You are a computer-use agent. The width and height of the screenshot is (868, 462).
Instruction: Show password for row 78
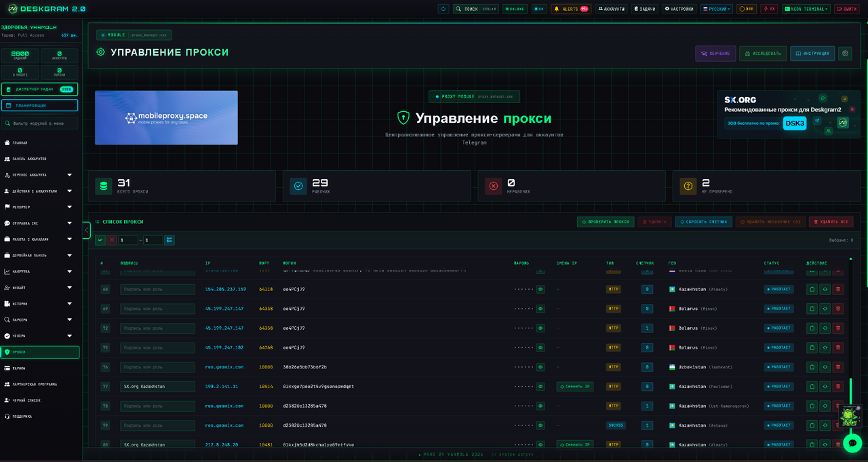click(540, 406)
